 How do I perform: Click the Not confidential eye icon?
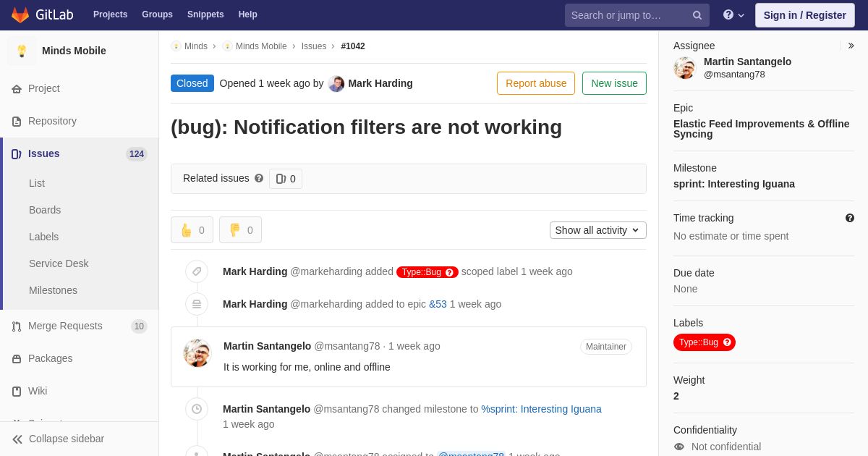coord(678,447)
